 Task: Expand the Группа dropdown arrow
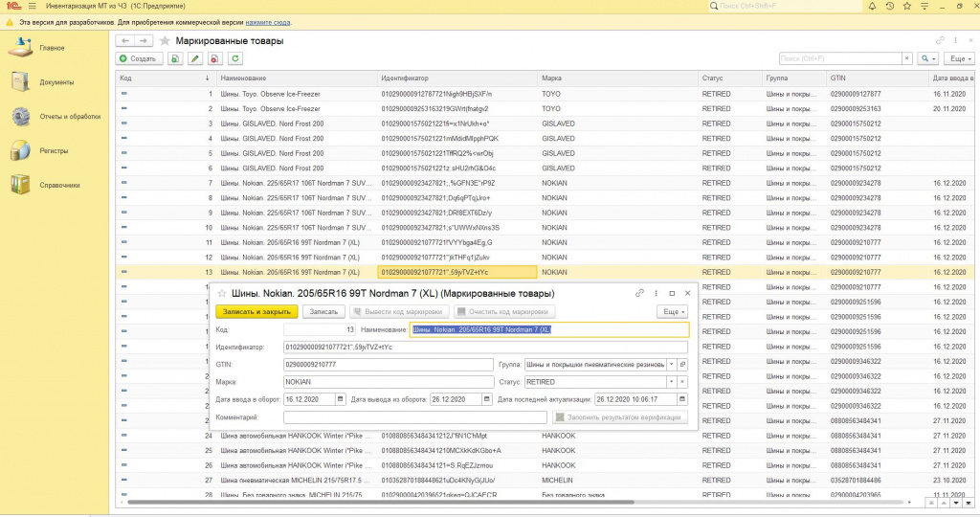coord(672,365)
